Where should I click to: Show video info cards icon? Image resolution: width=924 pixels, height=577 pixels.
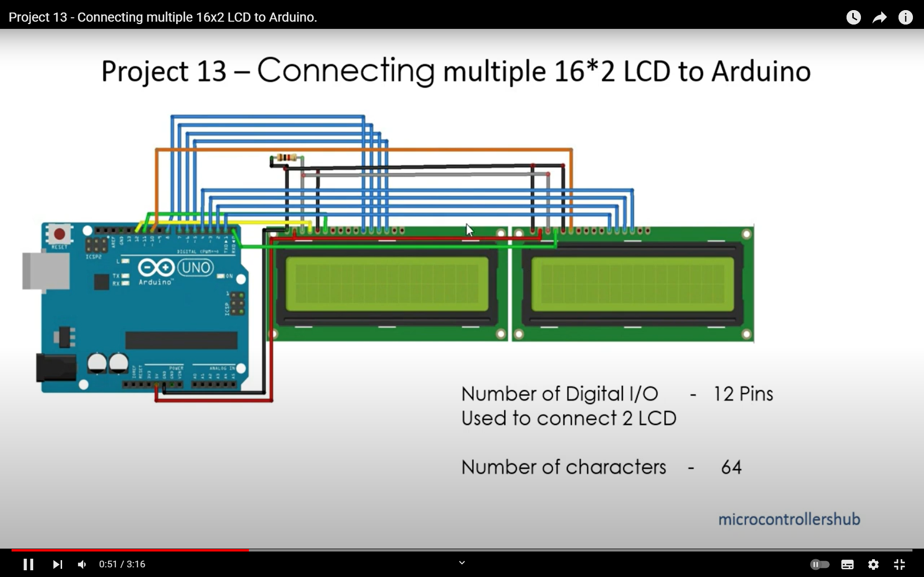pos(905,17)
